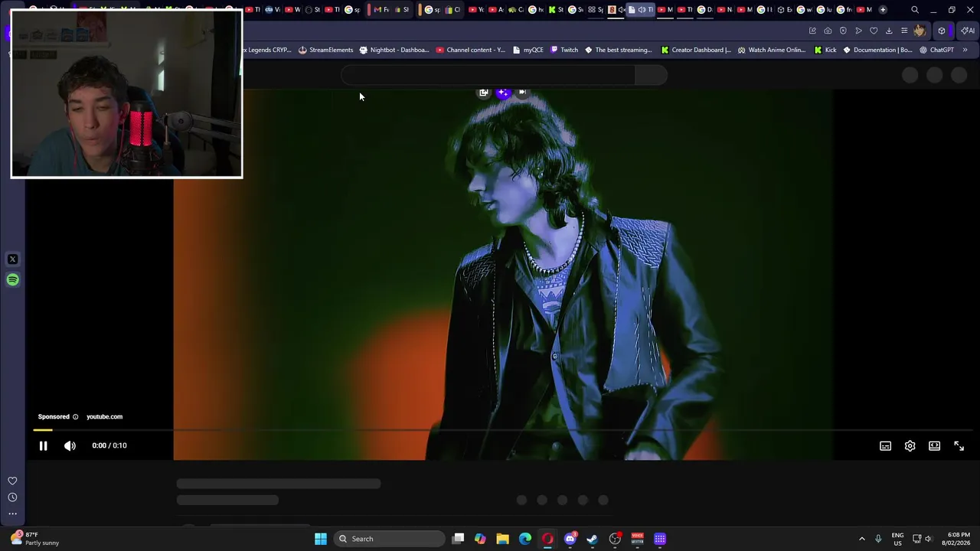The height and width of the screenshot is (551, 980).
Task: Open the X (Twitter) sidebar panel
Action: tap(12, 259)
